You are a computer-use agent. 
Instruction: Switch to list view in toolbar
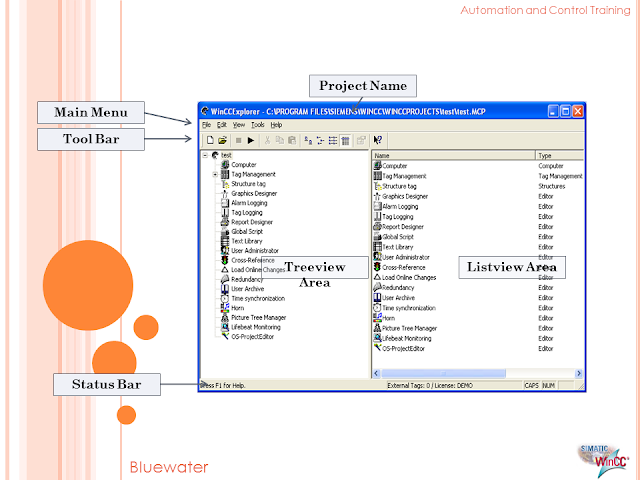click(333, 140)
